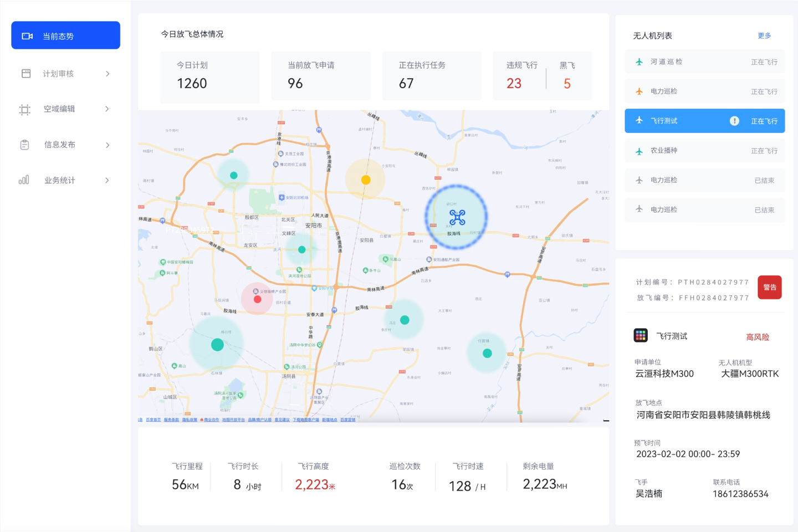Click the yellow marker on the map
Screen dimensions: 798x532
coord(366,180)
